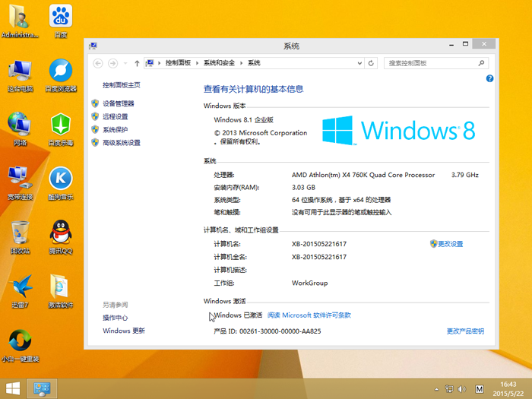Viewport: 532px width, 399px height.
Task: Click the 系统和安全 breadcrumb
Action: click(x=219, y=63)
